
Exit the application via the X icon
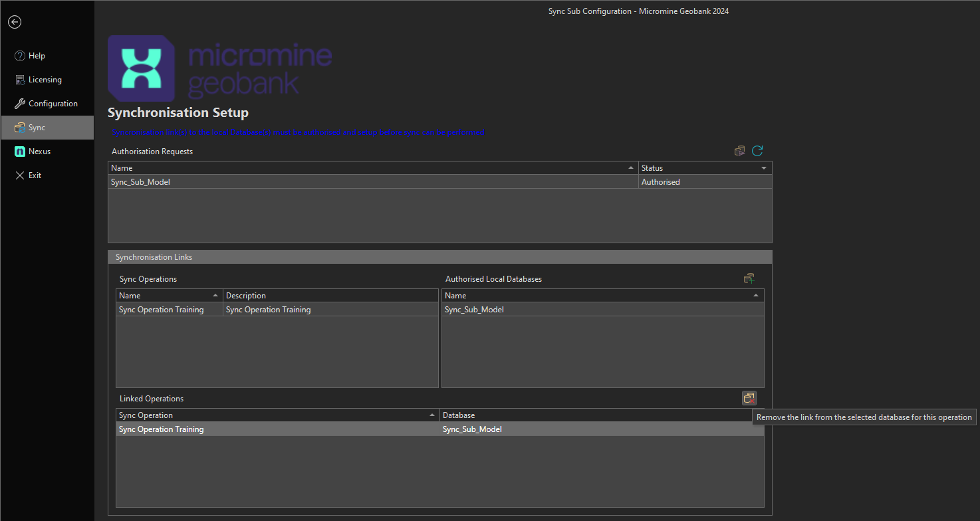pyautogui.click(x=20, y=175)
